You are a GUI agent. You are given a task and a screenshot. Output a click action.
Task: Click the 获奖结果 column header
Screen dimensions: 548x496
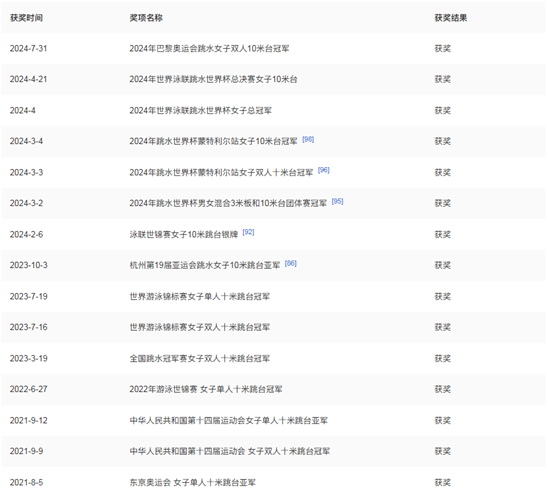(451, 18)
